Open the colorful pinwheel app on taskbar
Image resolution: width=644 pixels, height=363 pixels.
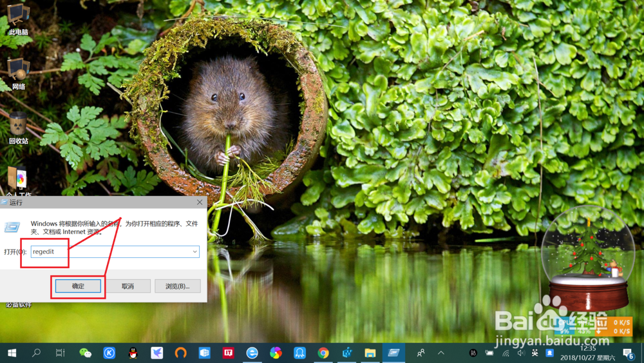pos(276,353)
